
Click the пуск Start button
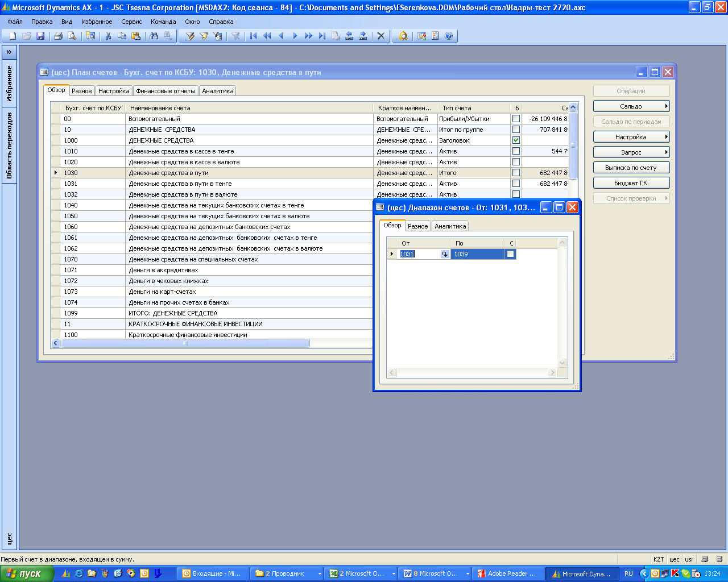pyautogui.click(x=27, y=573)
